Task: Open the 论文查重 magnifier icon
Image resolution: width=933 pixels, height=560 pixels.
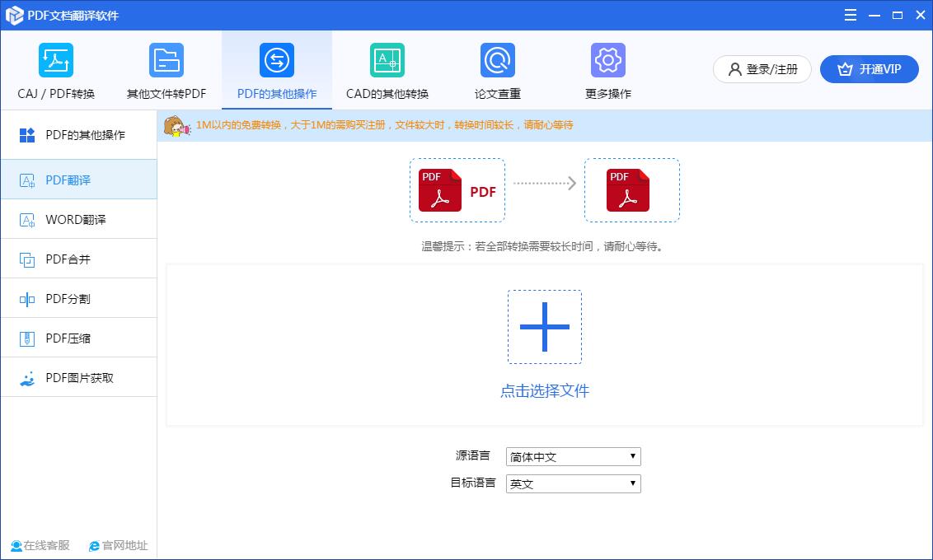Action: point(495,60)
